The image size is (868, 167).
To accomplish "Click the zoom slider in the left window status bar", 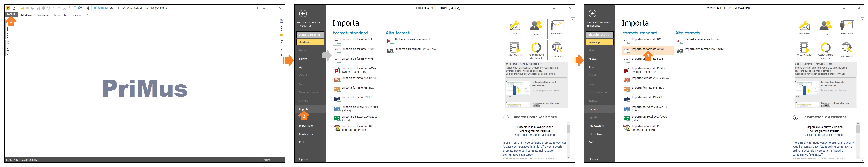I will [241, 160].
